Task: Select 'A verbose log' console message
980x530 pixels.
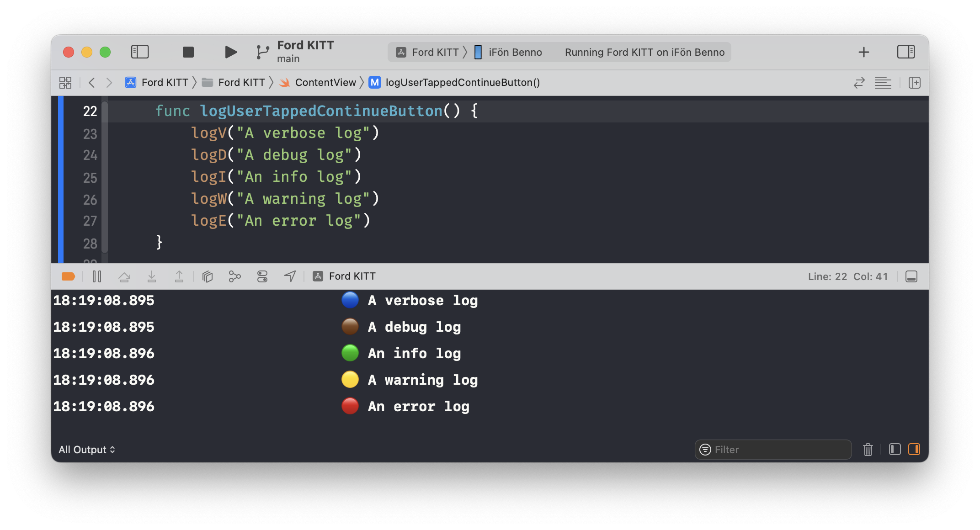Action: (423, 301)
